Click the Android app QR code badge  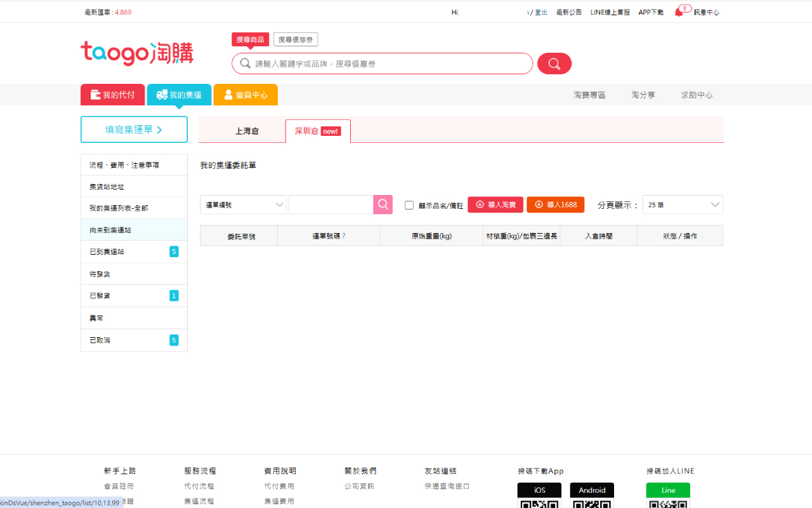(x=592, y=495)
